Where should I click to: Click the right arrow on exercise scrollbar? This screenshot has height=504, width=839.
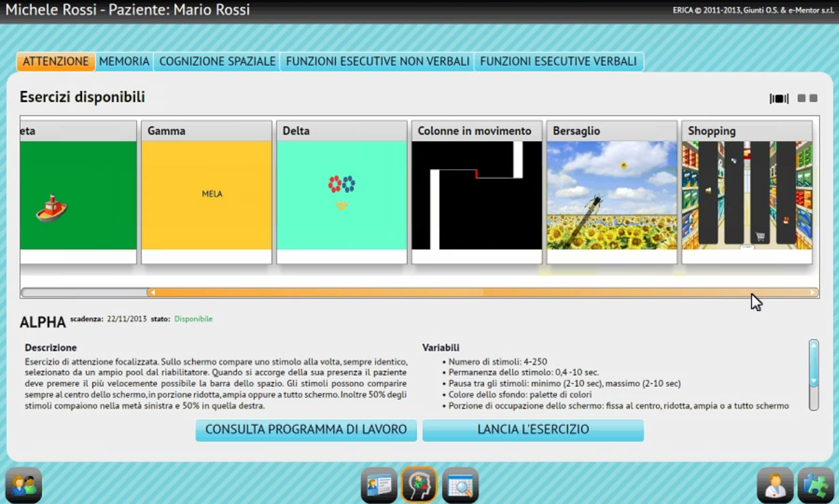tap(813, 292)
